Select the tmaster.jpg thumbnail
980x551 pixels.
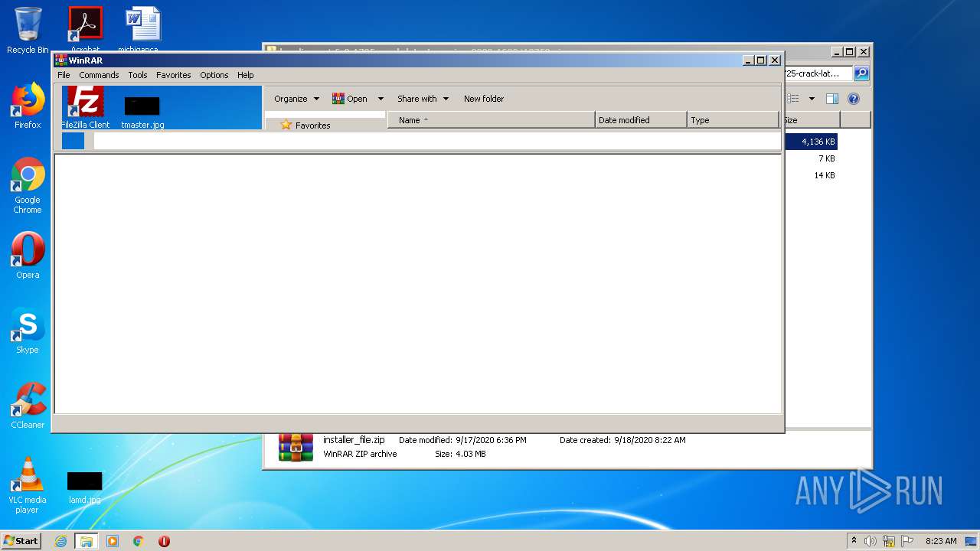click(x=142, y=112)
